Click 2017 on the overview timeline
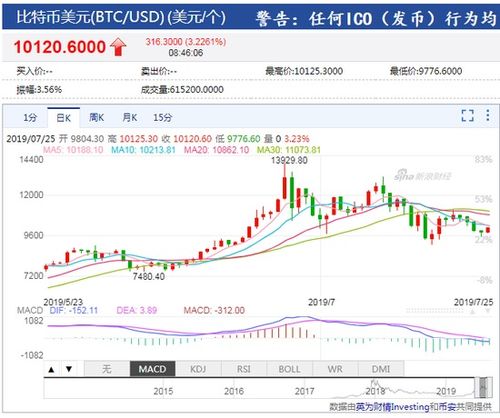The width and height of the screenshot is (500, 418). pyautogui.click(x=305, y=391)
